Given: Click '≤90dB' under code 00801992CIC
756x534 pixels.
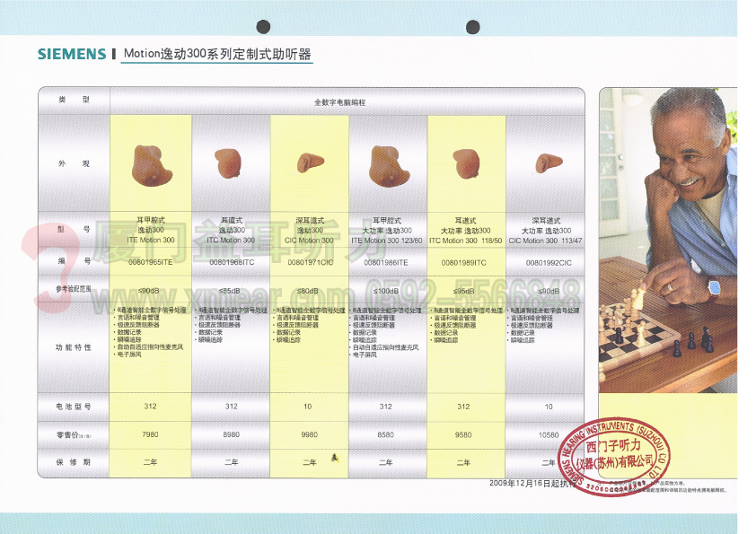Looking at the screenshot, I should pos(549,291).
